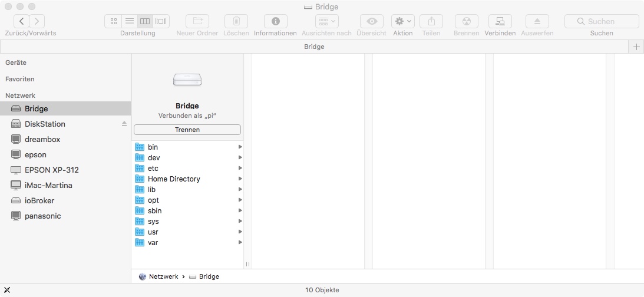The height and width of the screenshot is (297, 644).
Task: Click the Trennen button
Action: click(x=187, y=130)
